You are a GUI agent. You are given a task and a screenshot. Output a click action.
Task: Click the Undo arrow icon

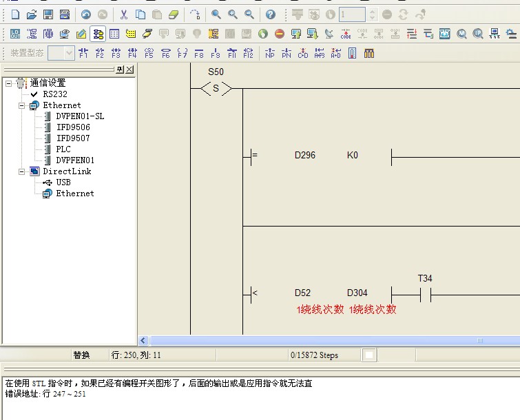pyautogui.click(x=86, y=14)
